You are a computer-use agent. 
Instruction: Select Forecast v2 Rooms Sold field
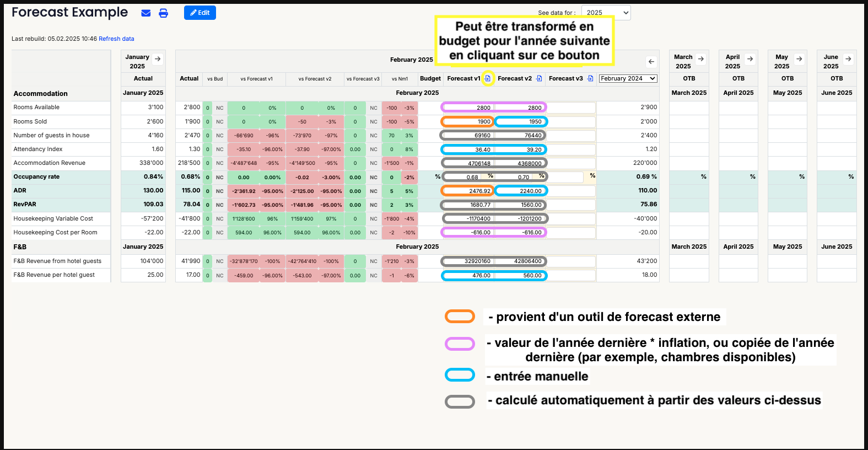[521, 122]
